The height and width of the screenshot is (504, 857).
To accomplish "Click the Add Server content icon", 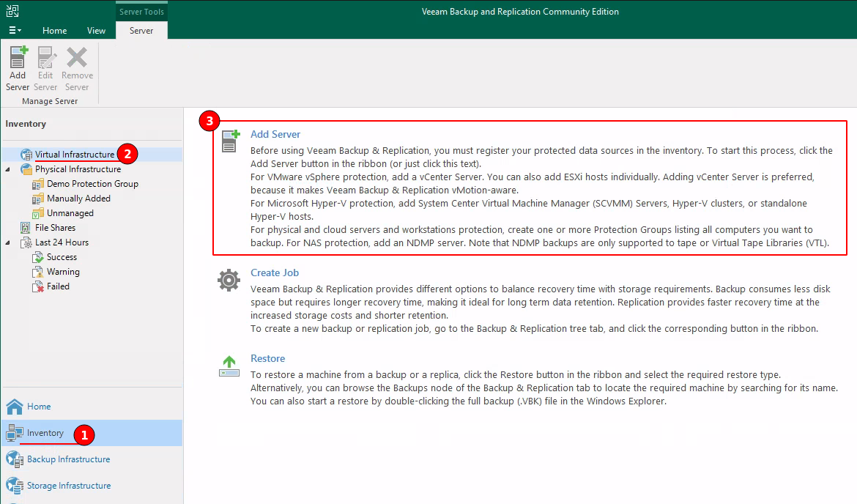I will [231, 141].
